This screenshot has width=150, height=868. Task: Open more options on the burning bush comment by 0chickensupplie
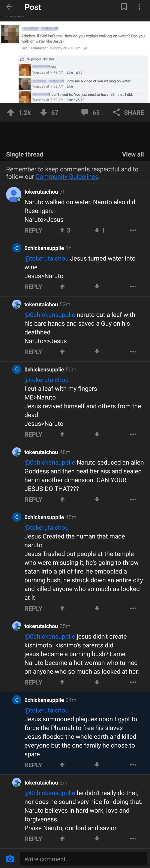click(x=133, y=608)
